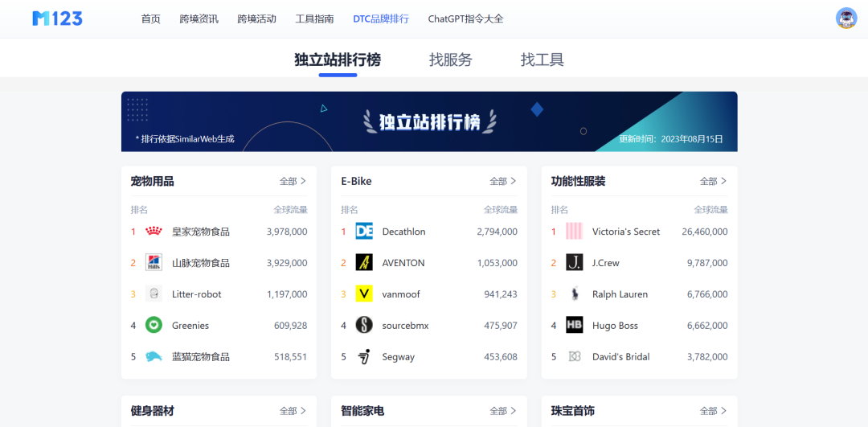Click the 智能家电 category heading
The width and height of the screenshot is (868, 427).
(362, 411)
